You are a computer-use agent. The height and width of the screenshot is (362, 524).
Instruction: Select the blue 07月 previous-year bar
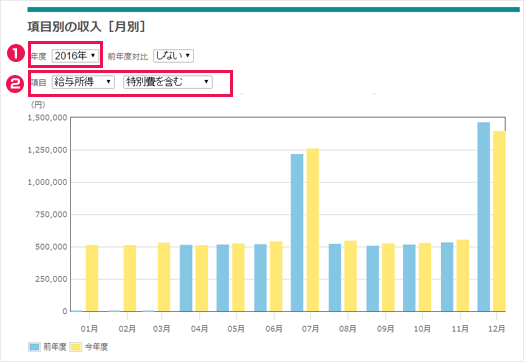pyautogui.click(x=297, y=233)
